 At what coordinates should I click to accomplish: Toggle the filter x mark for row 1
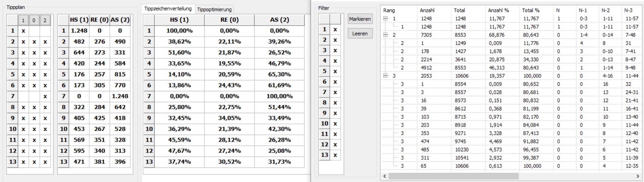(x=335, y=29)
